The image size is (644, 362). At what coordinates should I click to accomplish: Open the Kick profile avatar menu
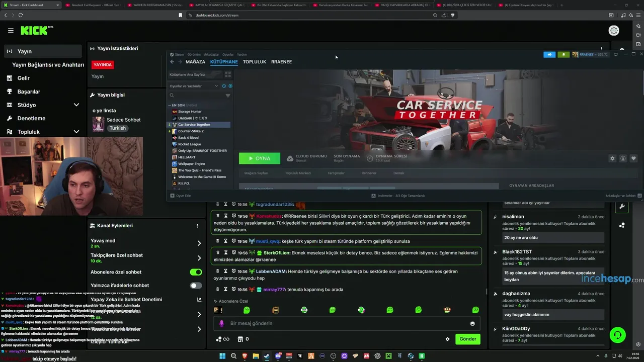[614, 31]
